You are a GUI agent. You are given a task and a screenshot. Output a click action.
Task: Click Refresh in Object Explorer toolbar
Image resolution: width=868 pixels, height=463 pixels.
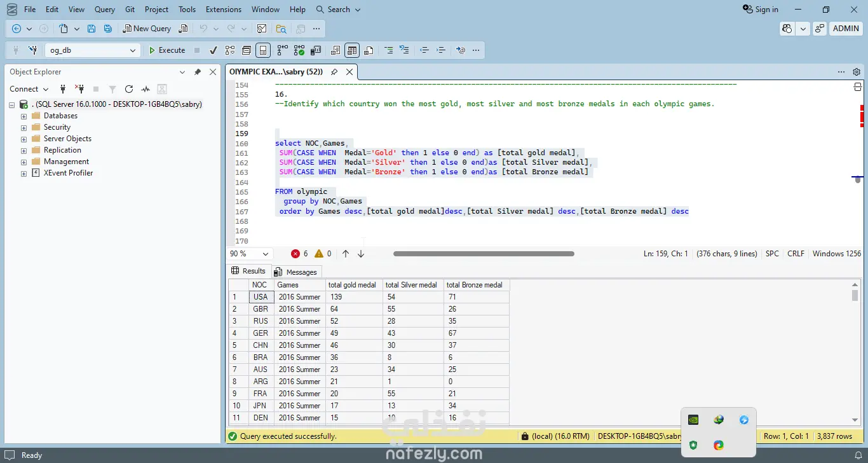tap(129, 89)
